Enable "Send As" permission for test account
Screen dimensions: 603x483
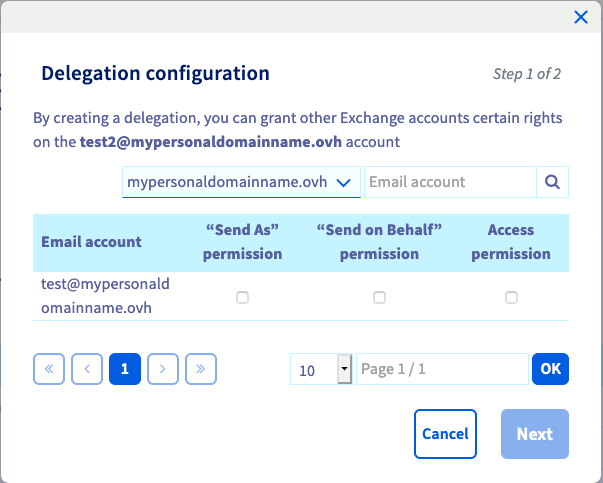242,297
